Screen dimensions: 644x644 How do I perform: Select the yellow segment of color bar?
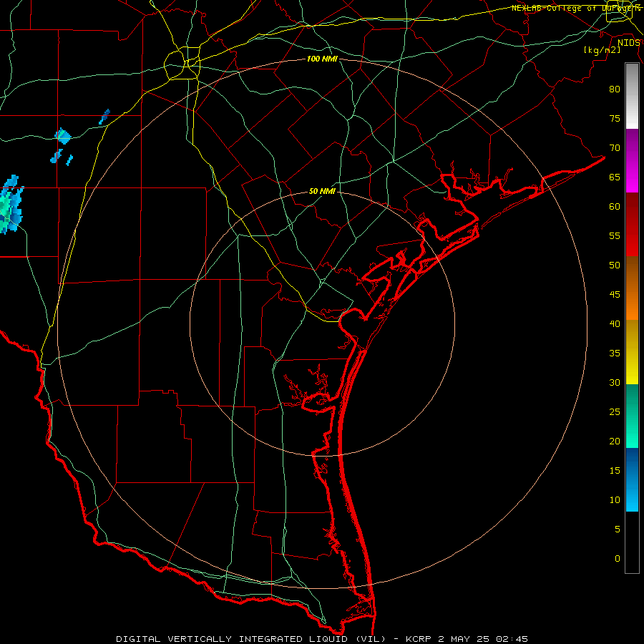pyautogui.click(x=632, y=352)
